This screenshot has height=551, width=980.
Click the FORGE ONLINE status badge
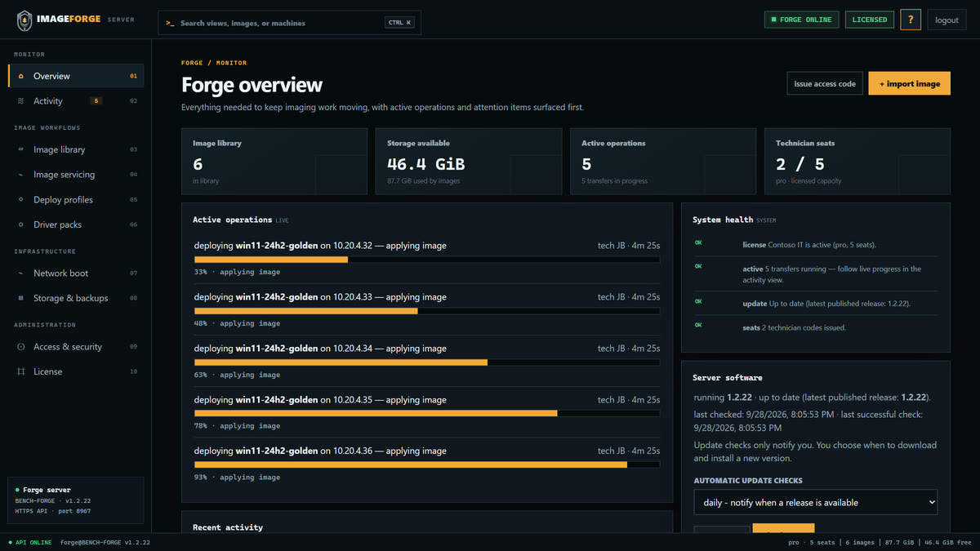coord(801,20)
